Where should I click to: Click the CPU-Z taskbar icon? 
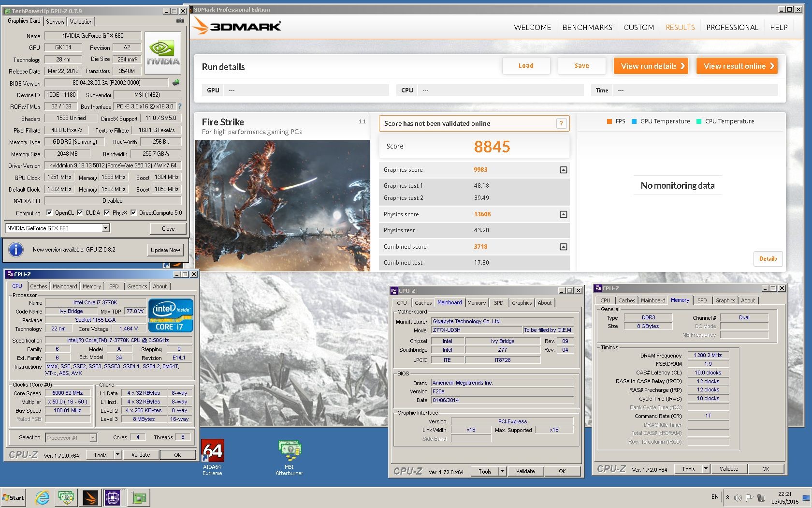point(112,497)
